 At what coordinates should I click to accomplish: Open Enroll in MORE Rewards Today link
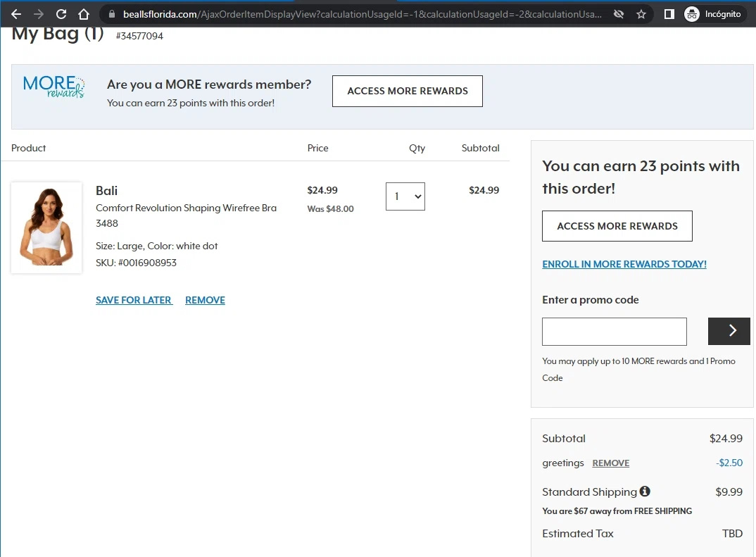[x=624, y=264]
